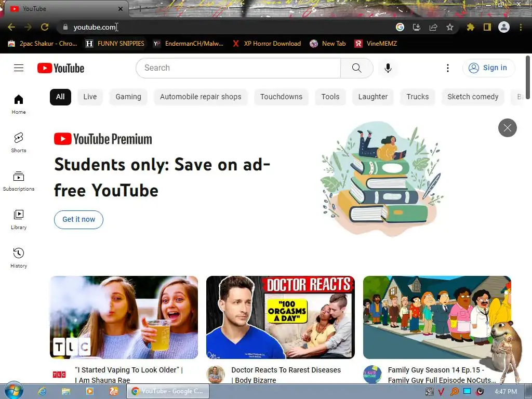
Task: Open Doctor Reacts video thumbnail
Action: (x=281, y=317)
